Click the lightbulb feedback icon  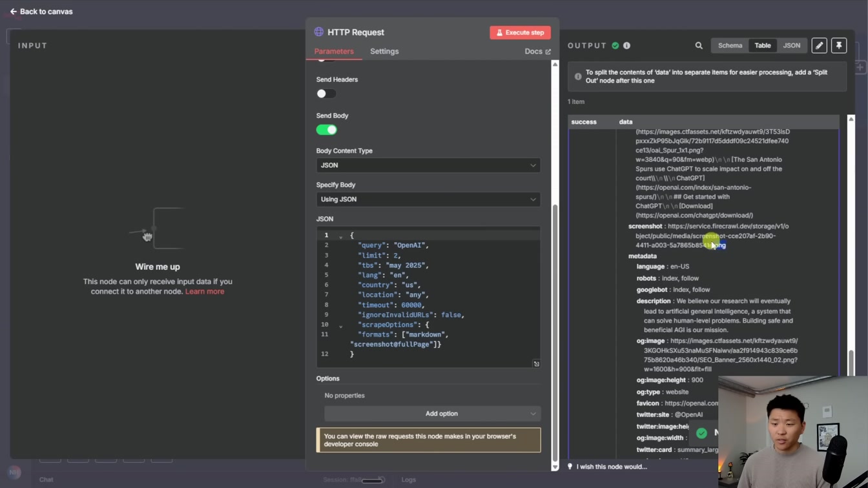[570, 467]
